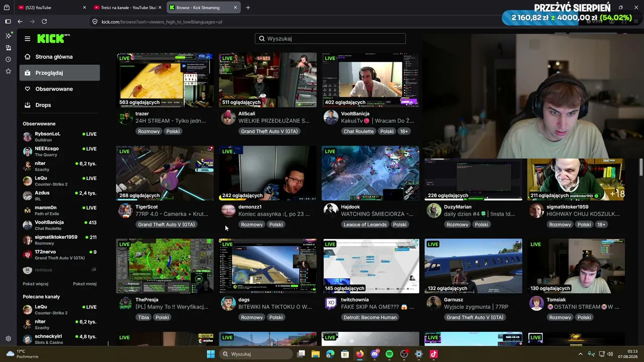This screenshot has height=362, width=644.
Task: Click the League of Legends tag
Action: [365, 225]
